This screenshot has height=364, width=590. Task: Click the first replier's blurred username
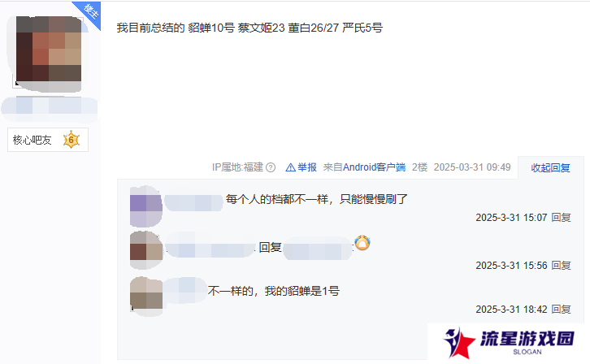coord(193,203)
